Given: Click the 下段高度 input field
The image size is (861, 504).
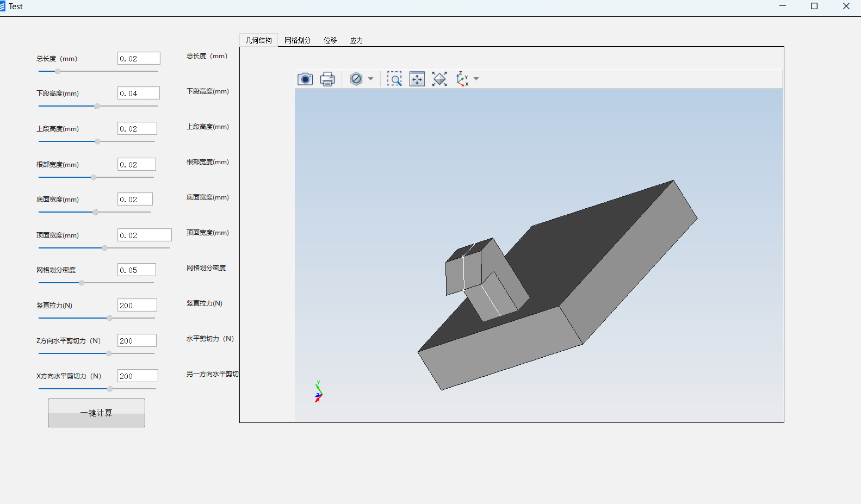Looking at the screenshot, I should click(x=139, y=93).
